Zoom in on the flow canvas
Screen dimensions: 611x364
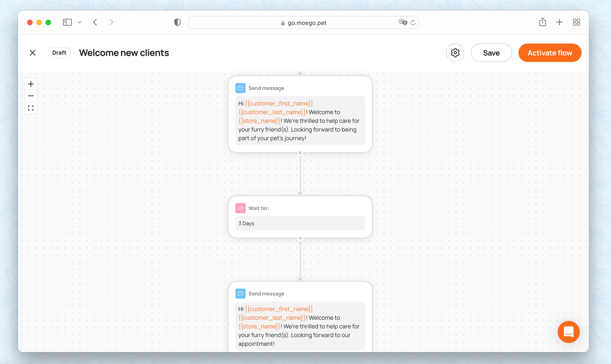click(31, 84)
